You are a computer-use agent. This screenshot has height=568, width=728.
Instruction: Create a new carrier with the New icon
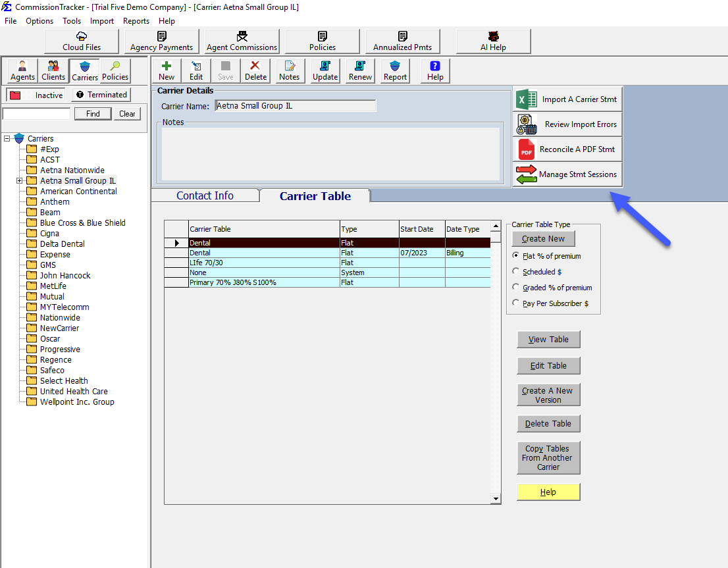click(x=166, y=70)
